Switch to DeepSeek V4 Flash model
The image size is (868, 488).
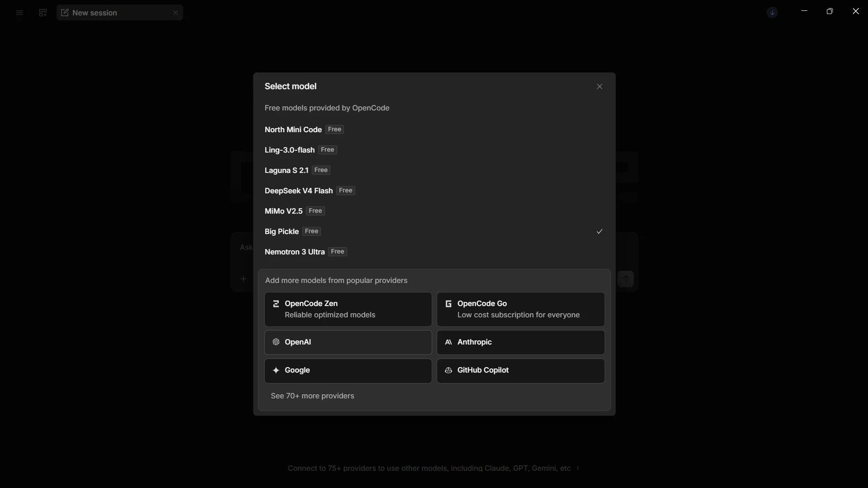tap(434, 191)
